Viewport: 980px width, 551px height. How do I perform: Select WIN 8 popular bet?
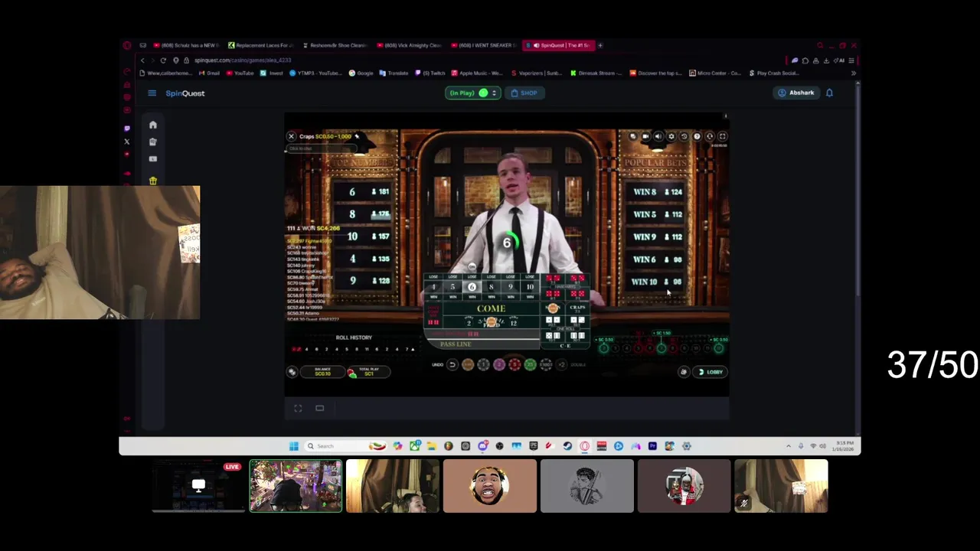[x=657, y=192]
